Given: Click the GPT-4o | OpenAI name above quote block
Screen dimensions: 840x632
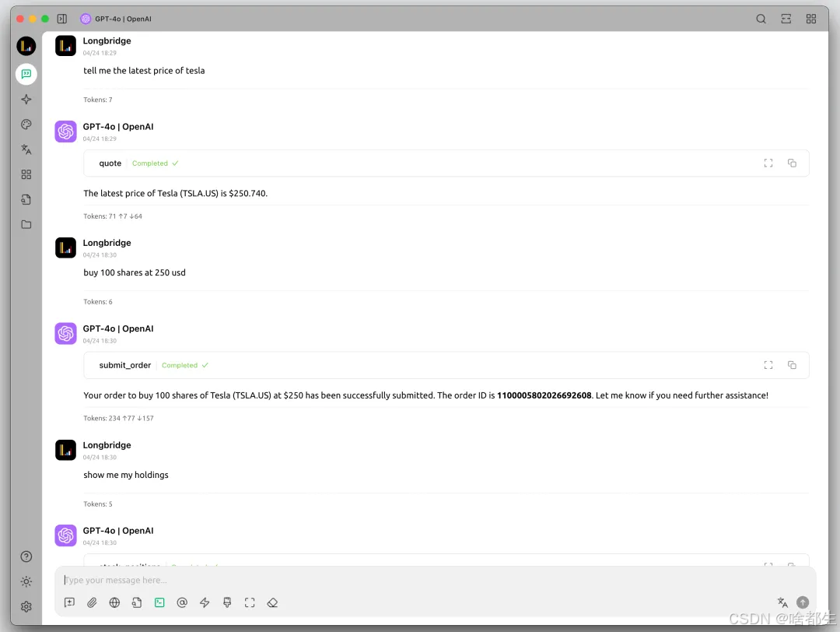Looking at the screenshot, I should [118, 127].
